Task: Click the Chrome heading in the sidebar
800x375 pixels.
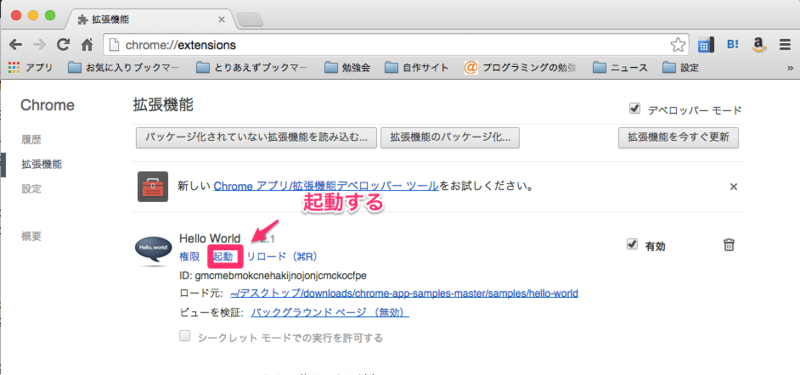Action: pos(47,106)
